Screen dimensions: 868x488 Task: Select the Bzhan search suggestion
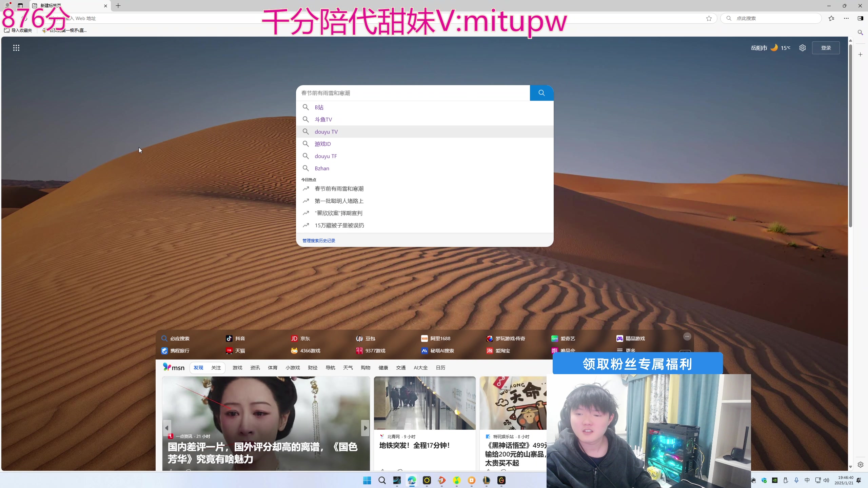(425, 168)
